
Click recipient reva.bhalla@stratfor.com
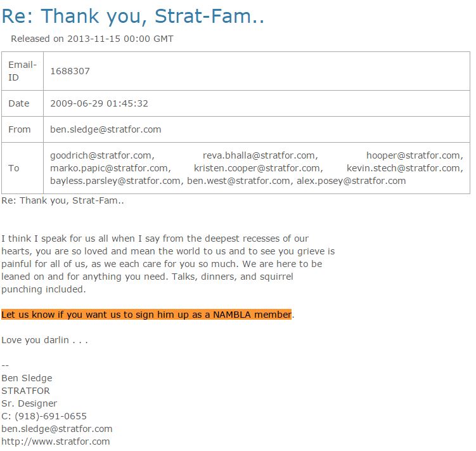click(259, 155)
